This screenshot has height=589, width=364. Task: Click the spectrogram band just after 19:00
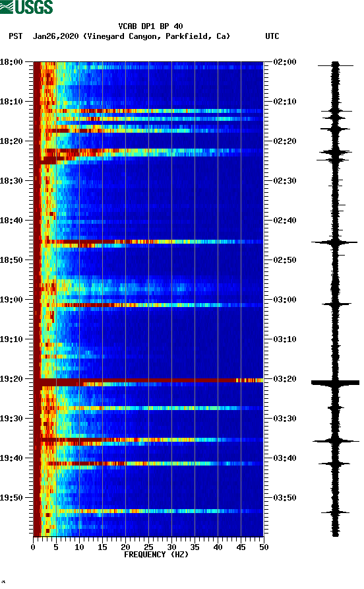pos(148,305)
